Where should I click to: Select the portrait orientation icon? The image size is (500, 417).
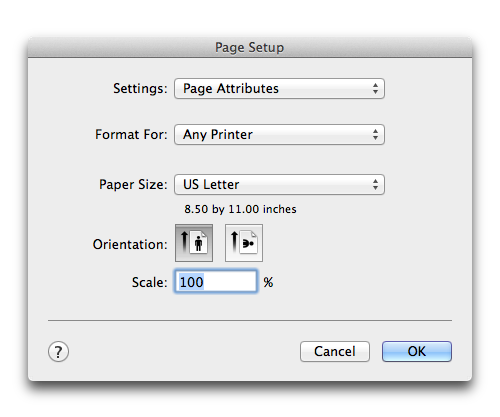coord(194,243)
